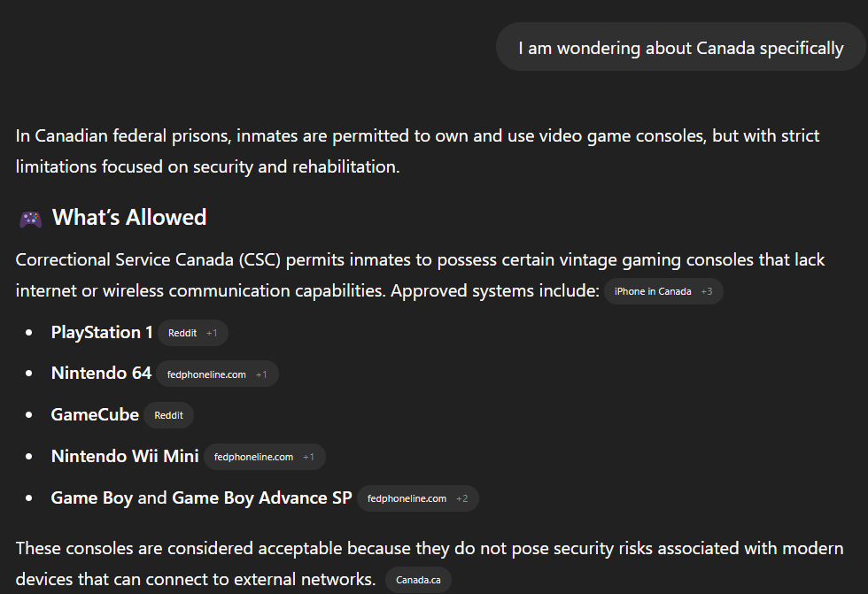
Task: Expand +1 sources next to Wii Mini
Action: click(308, 457)
